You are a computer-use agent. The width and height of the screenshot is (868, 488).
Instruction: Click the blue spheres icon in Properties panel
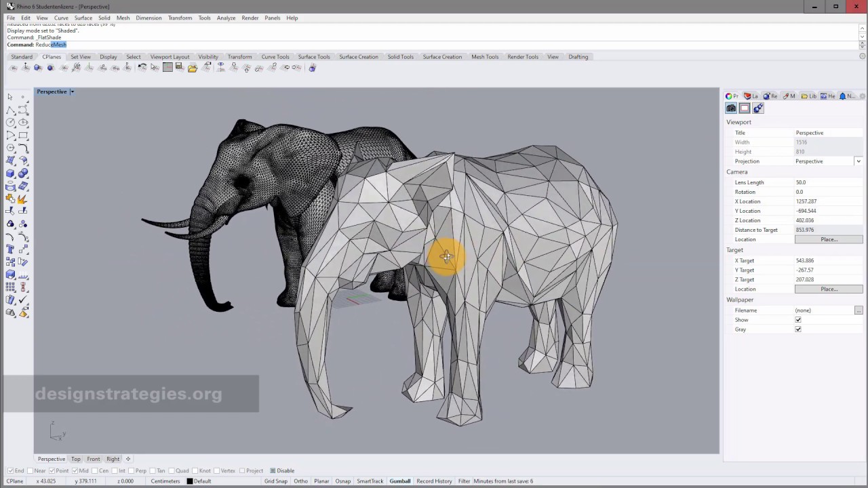(x=758, y=108)
